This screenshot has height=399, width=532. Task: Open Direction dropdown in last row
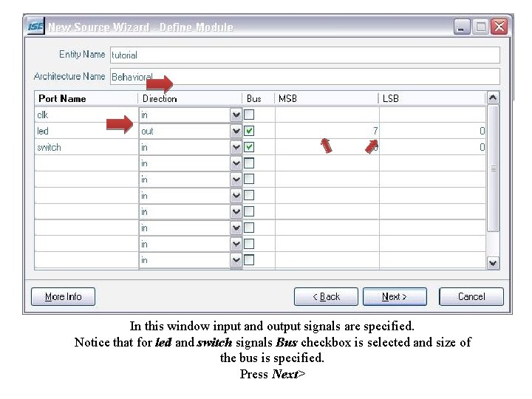tap(236, 260)
